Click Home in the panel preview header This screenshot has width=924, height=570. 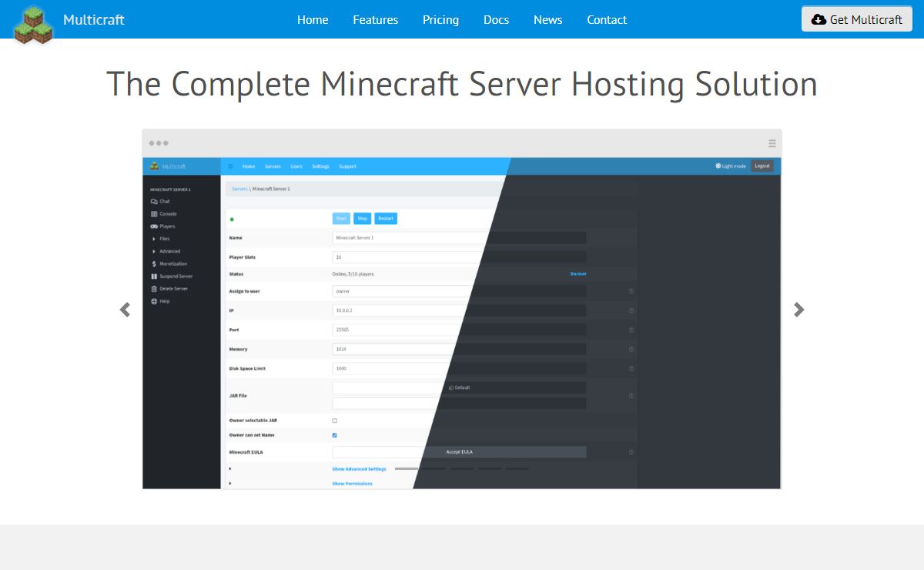249,166
